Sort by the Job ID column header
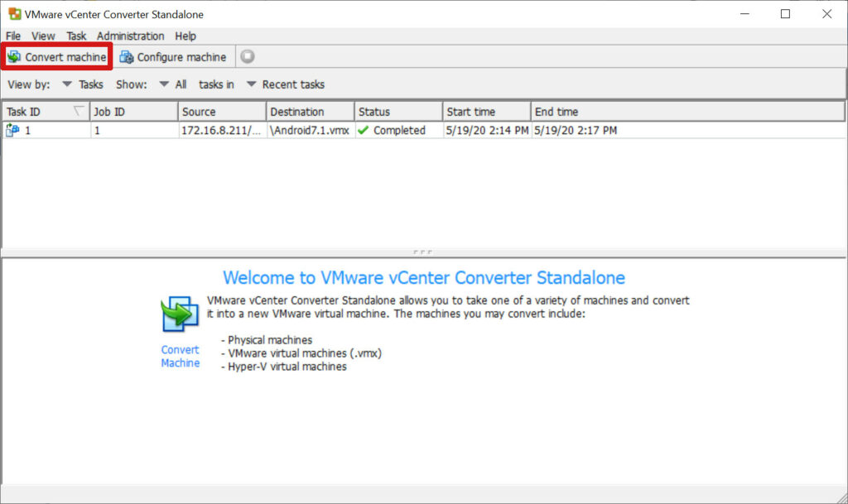The image size is (848, 504). pyautogui.click(x=134, y=112)
